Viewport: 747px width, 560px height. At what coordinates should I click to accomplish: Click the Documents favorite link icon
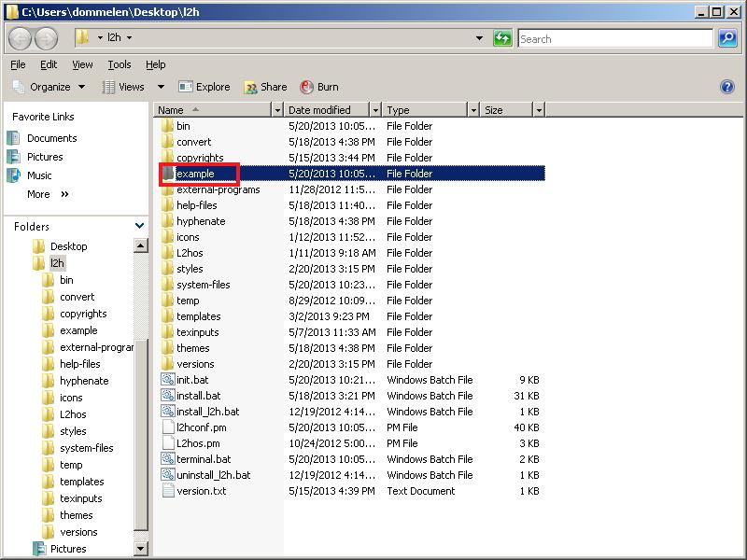13,138
